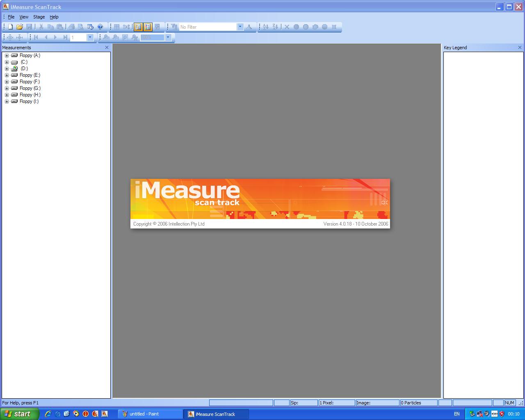Click the red shield security tray icon
This screenshot has width=525, height=420.
502,414
